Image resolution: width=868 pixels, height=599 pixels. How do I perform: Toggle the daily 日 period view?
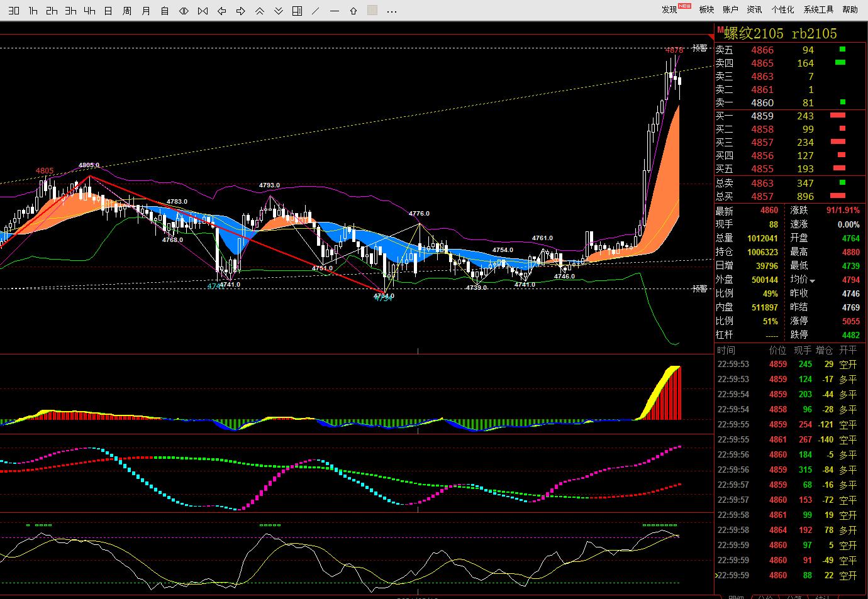(x=108, y=11)
